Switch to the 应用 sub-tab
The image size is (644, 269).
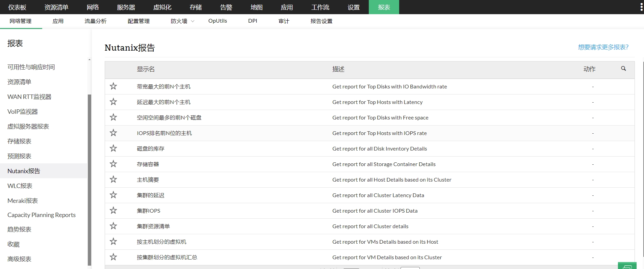(58, 21)
